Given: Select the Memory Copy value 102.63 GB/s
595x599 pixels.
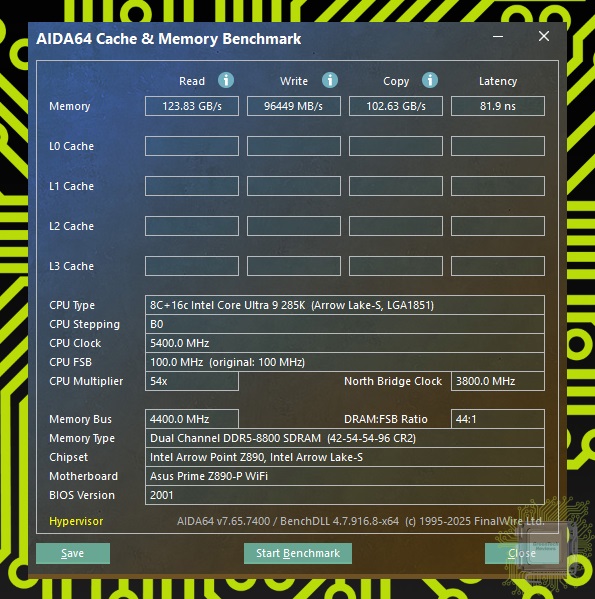Looking at the screenshot, I should pyautogui.click(x=396, y=106).
